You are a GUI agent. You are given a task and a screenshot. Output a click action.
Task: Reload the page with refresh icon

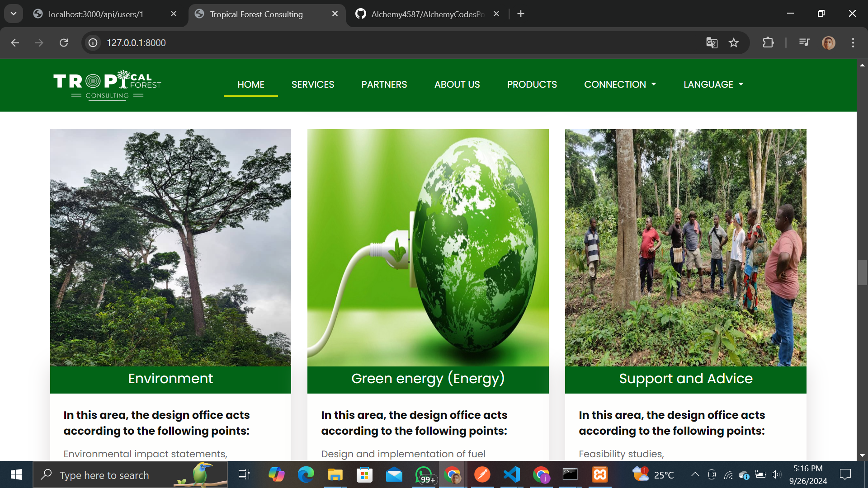(64, 42)
